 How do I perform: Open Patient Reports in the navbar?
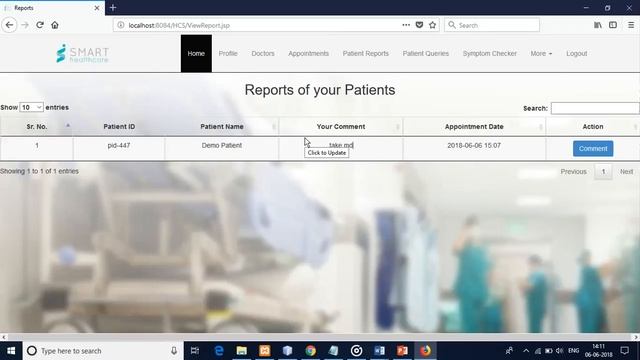pos(366,53)
